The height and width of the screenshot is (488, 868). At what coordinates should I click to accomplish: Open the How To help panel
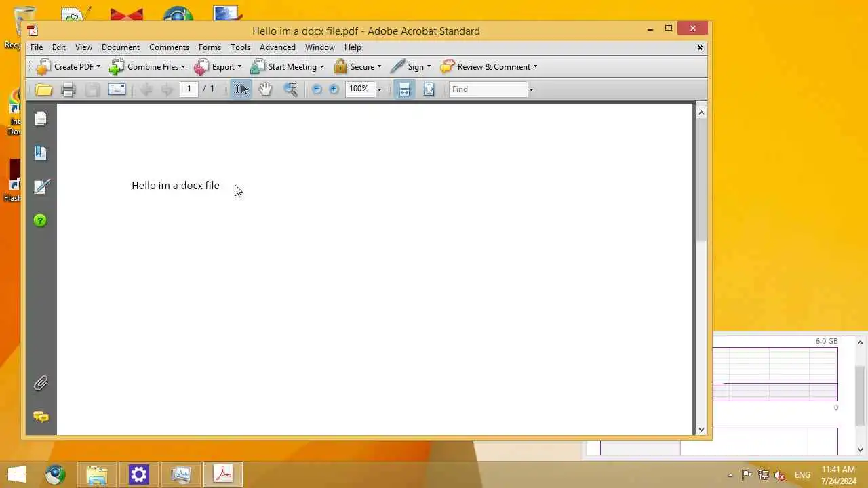coord(41,220)
